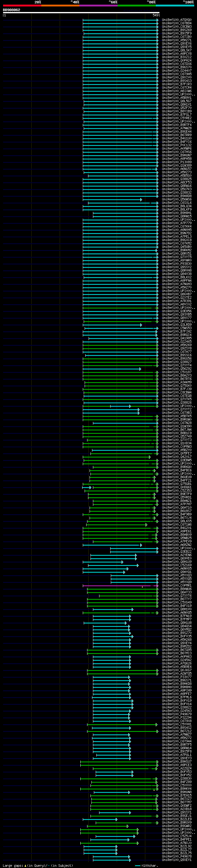Click the short cyan alignment bar for Q56WS6
Screen dimensions: 197x868
click(x=112, y=200)
